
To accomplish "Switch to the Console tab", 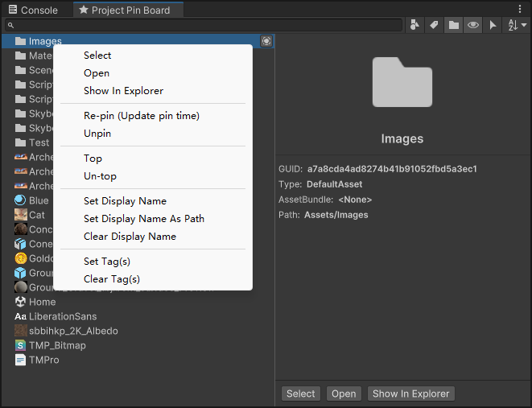I will 33,10.
